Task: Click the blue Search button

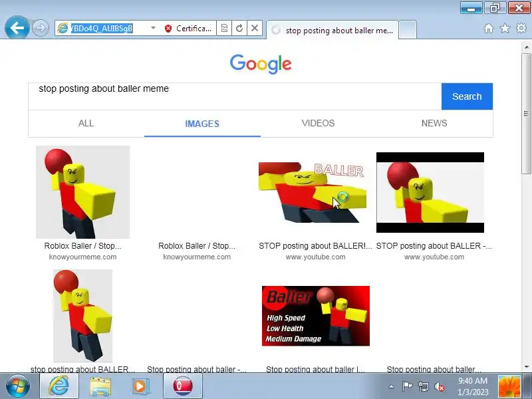Action: click(x=467, y=96)
